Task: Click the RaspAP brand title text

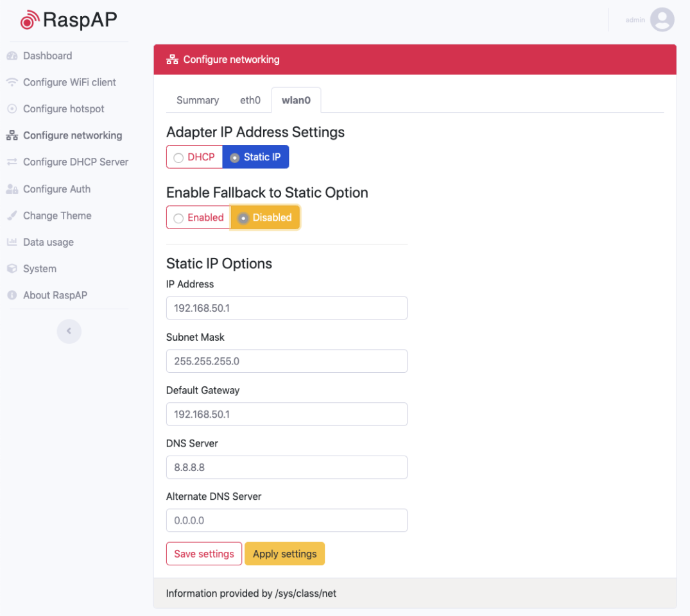Action: click(80, 19)
